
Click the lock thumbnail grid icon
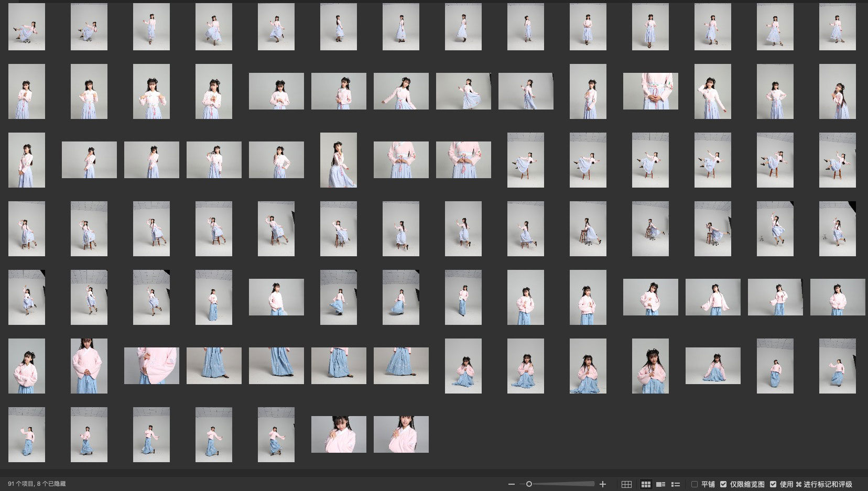tap(626, 484)
